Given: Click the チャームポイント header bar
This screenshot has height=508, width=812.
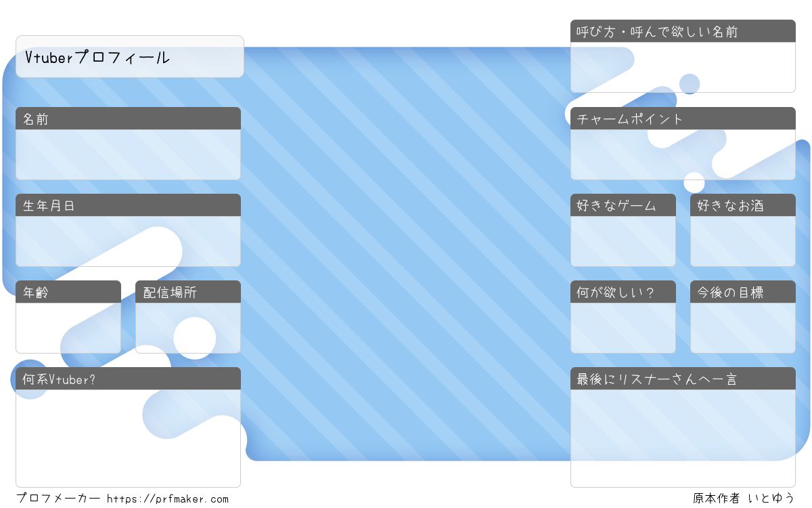Looking at the screenshot, I should click(x=683, y=119).
